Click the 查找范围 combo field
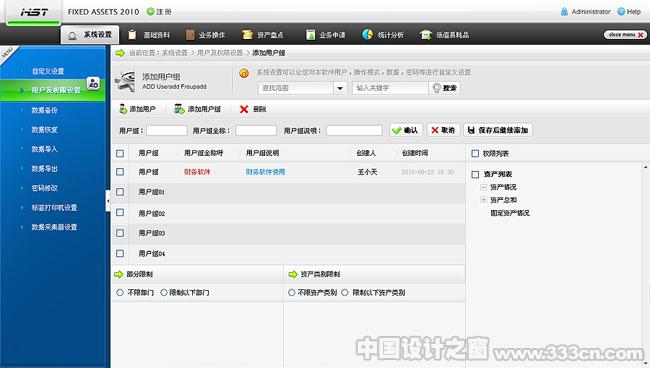Screen dimensions: 650x368 pyautogui.click(x=296, y=88)
